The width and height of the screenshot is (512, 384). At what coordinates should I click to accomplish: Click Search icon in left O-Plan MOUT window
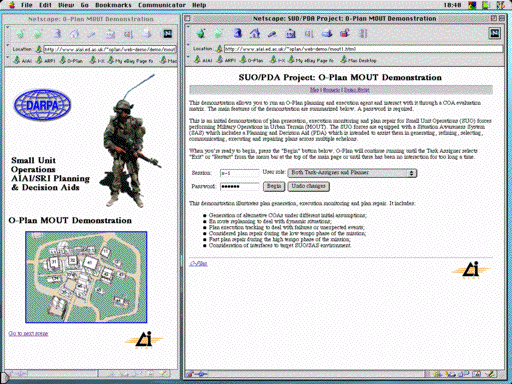pyautogui.click(x=92, y=34)
